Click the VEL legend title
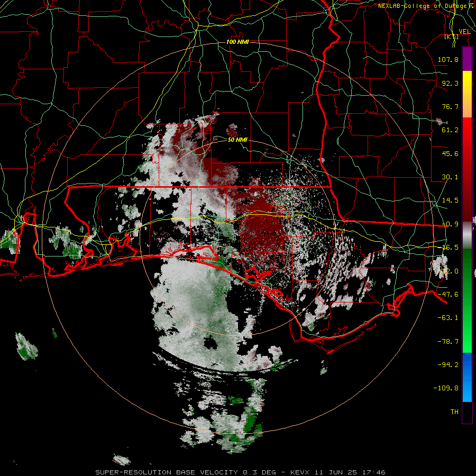This screenshot has width=476, height=476. coord(464,32)
